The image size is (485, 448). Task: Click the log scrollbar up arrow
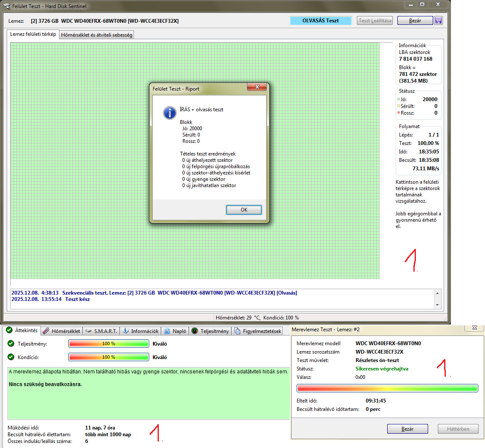(x=437, y=293)
